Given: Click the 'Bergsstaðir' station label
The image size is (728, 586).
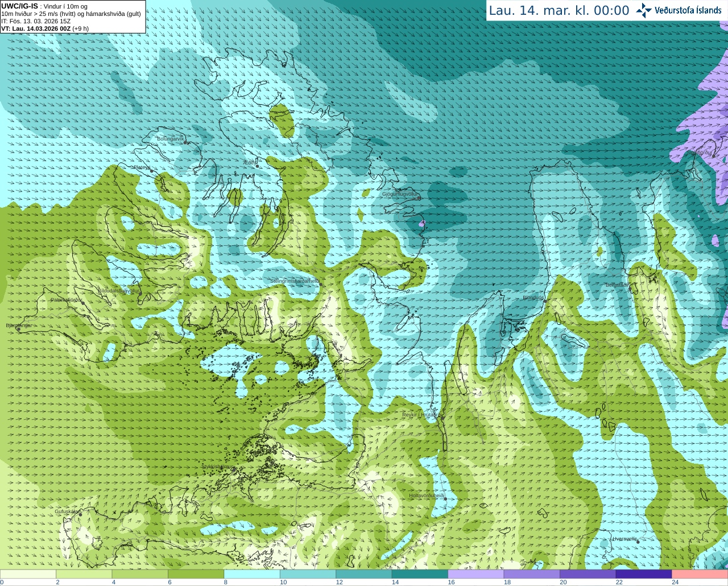Looking at the screenshot, I should click(617, 284).
